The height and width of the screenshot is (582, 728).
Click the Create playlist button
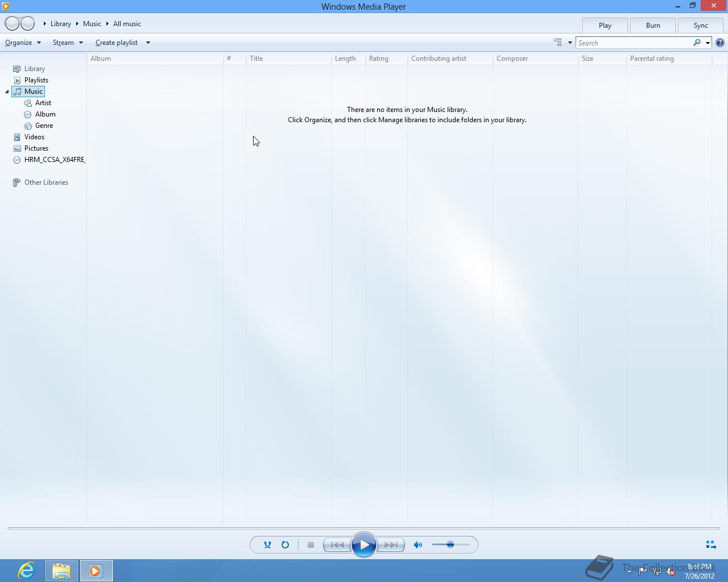point(117,43)
